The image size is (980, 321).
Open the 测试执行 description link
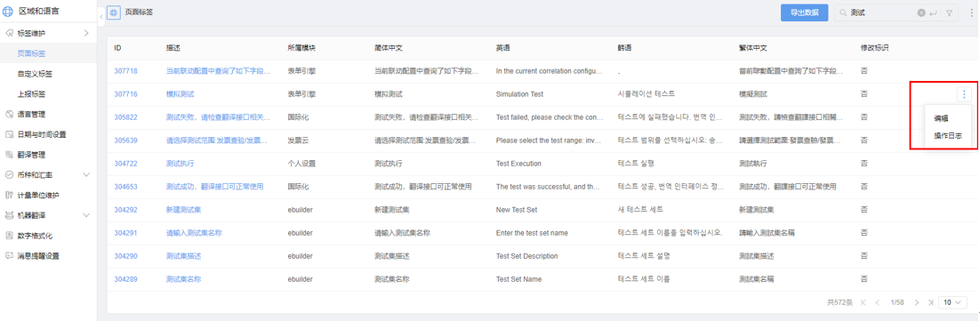(180, 164)
